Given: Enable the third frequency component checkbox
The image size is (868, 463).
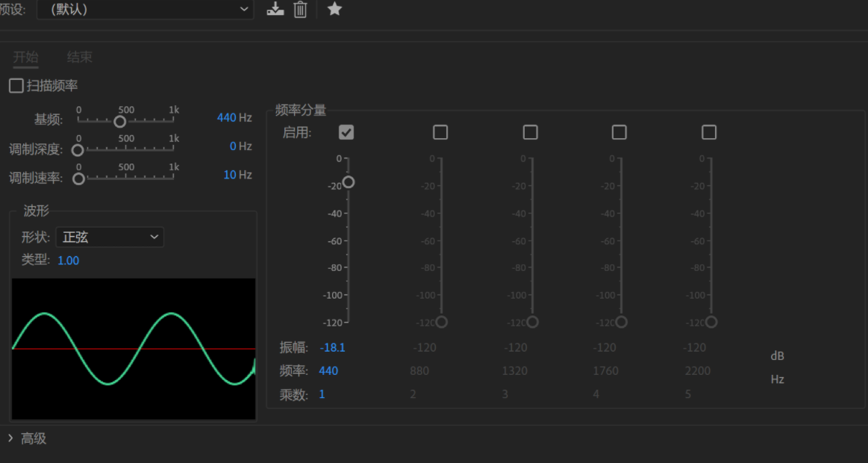Looking at the screenshot, I should click(530, 131).
